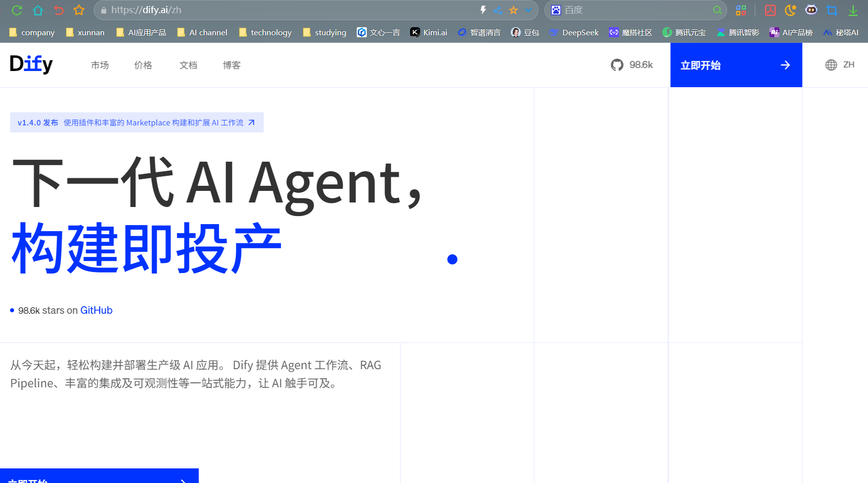Go to the browser home page icon
This screenshot has width=868, height=483.
tap(38, 10)
